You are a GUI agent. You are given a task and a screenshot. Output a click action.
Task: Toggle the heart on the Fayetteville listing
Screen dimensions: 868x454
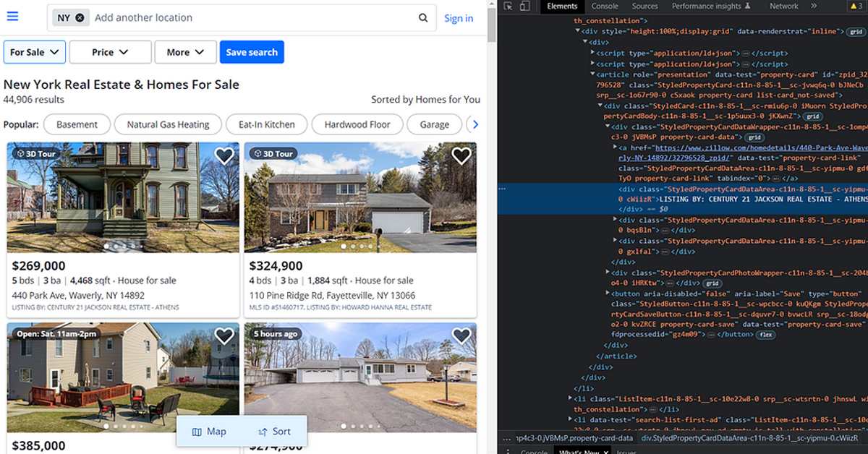tap(461, 155)
